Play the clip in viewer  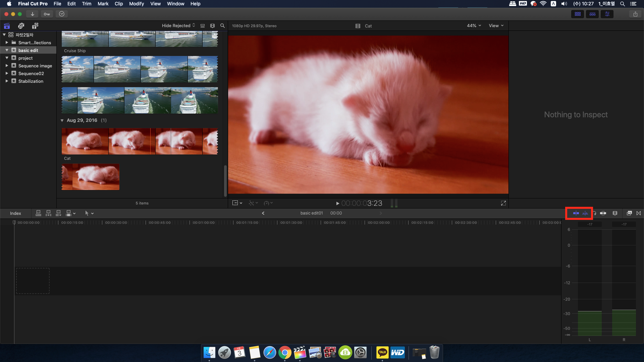coord(337,203)
